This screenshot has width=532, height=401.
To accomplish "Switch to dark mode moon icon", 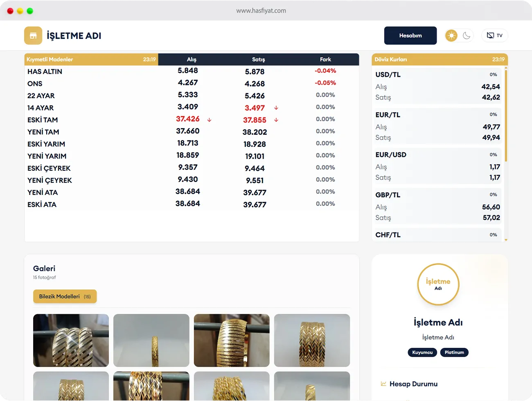I will (467, 36).
